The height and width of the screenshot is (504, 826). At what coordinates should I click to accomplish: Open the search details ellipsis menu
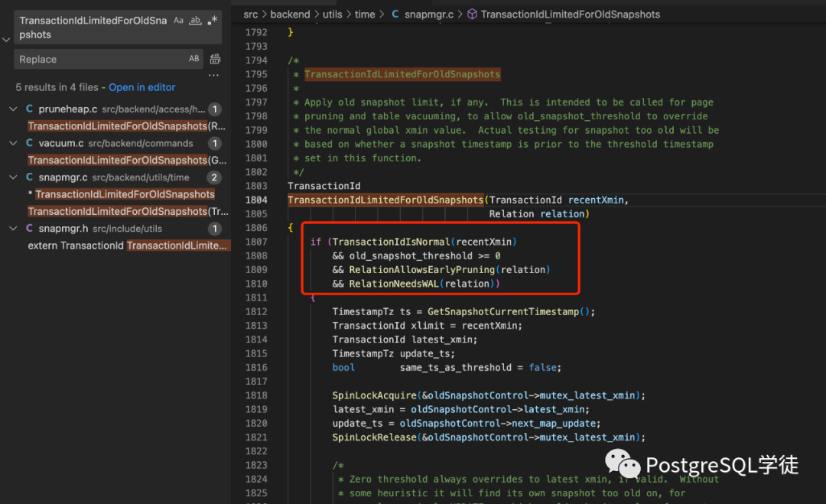pyautogui.click(x=213, y=75)
